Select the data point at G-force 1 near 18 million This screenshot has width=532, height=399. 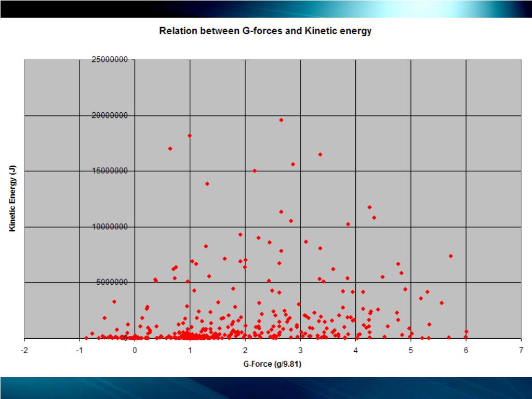(190, 136)
